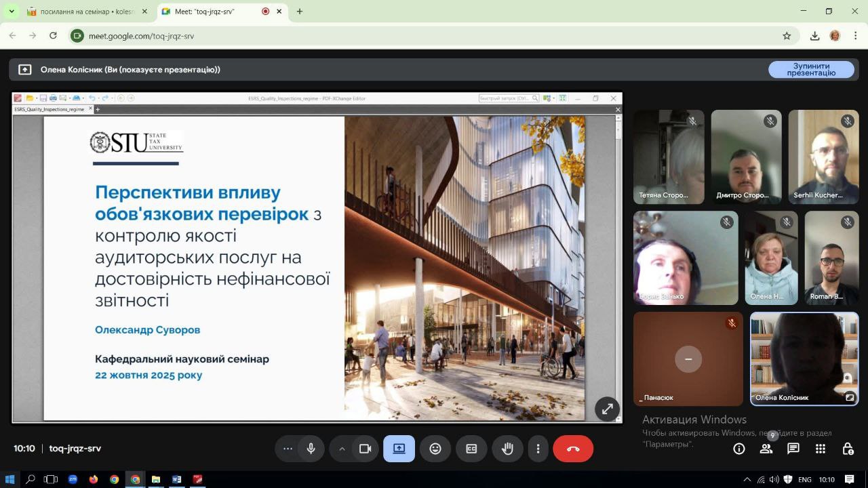Viewport: 868px width, 488px height.
Task: Click Зупинити презентацію button
Action: click(811, 69)
